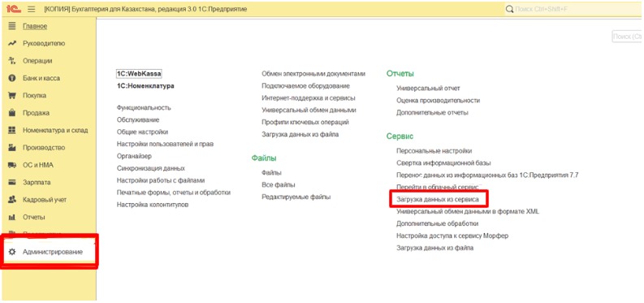This screenshot has height=303, width=644.
Task: Click the Зарплата card icon
Action: [12, 182]
